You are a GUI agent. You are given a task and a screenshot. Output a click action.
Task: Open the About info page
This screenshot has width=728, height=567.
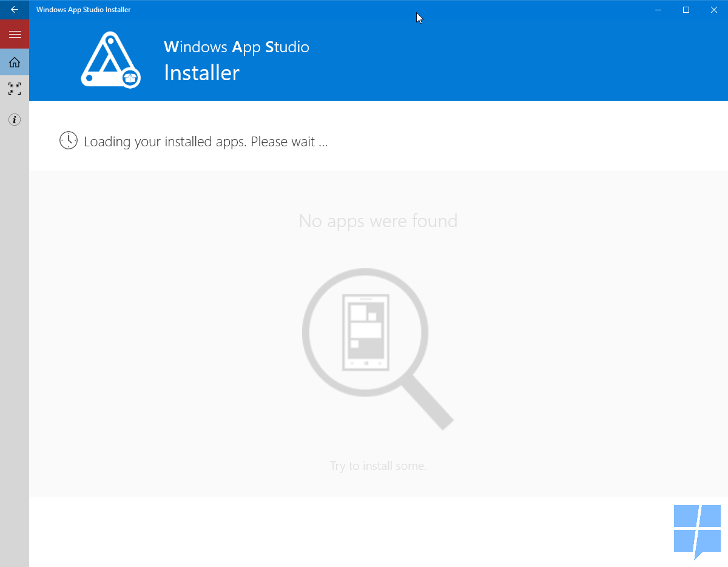(15, 120)
